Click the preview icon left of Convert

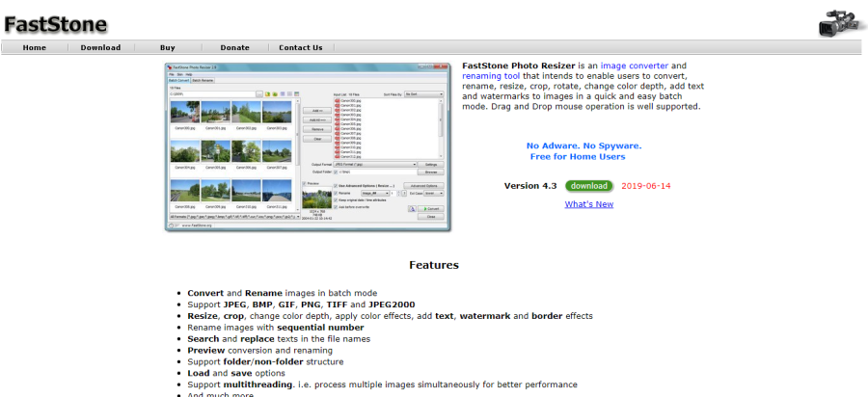[x=412, y=208]
